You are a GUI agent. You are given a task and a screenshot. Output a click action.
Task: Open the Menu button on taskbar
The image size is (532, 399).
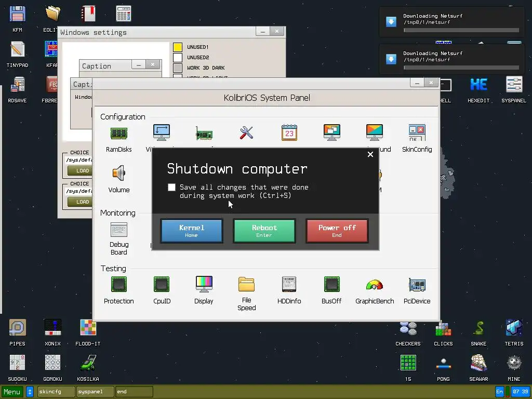12,392
